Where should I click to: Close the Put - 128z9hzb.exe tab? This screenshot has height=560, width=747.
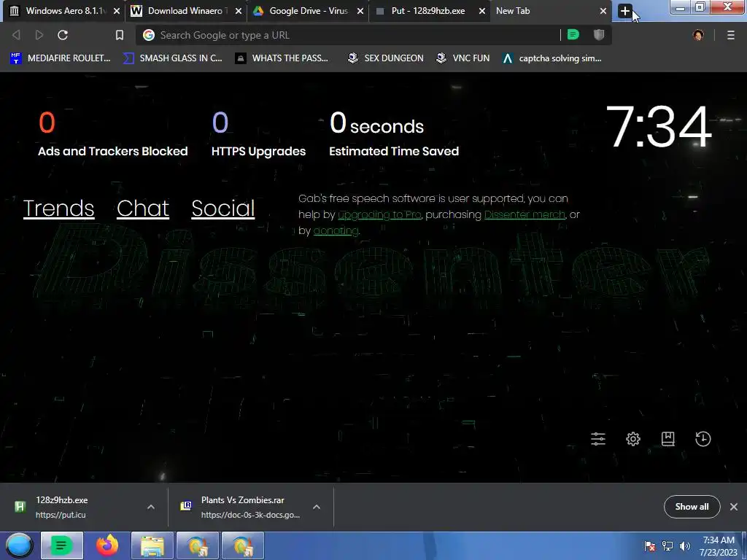tap(481, 11)
